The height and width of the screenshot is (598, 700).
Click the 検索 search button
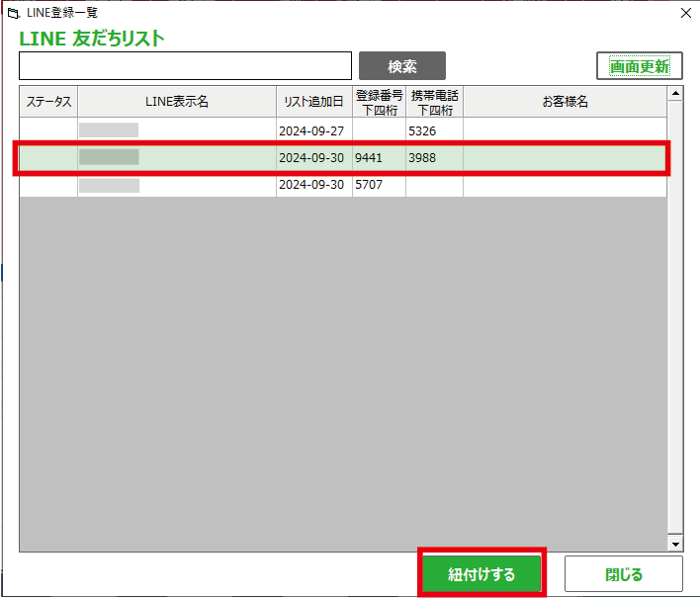click(x=402, y=66)
